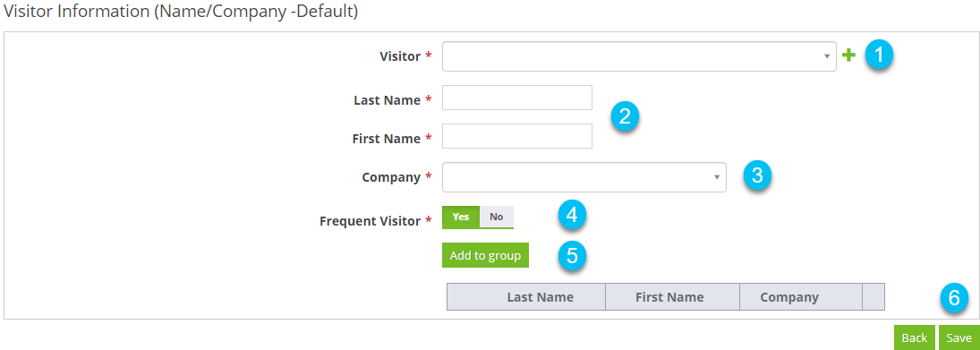This screenshot has height=350, width=980.
Task: Click inside the Company combo box
Action: (584, 177)
